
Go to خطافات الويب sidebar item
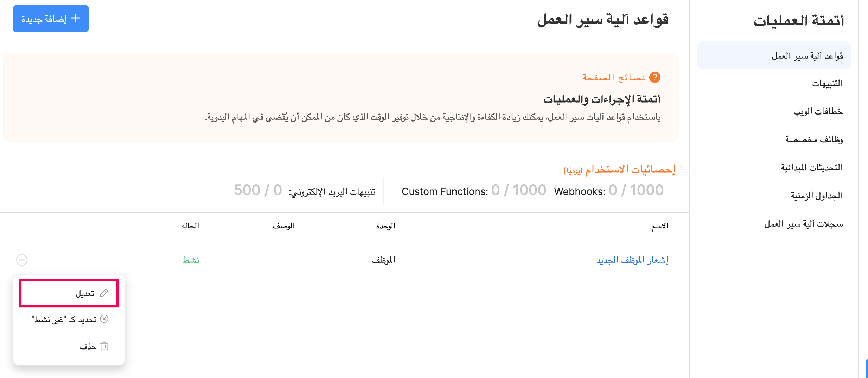tap(818, 111)
